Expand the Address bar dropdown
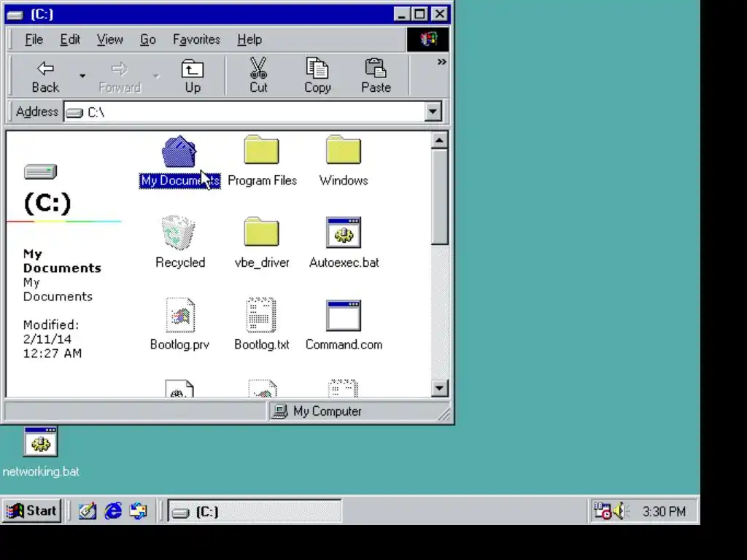Screen dimensions: 747x560 click(x=433, y=112)
